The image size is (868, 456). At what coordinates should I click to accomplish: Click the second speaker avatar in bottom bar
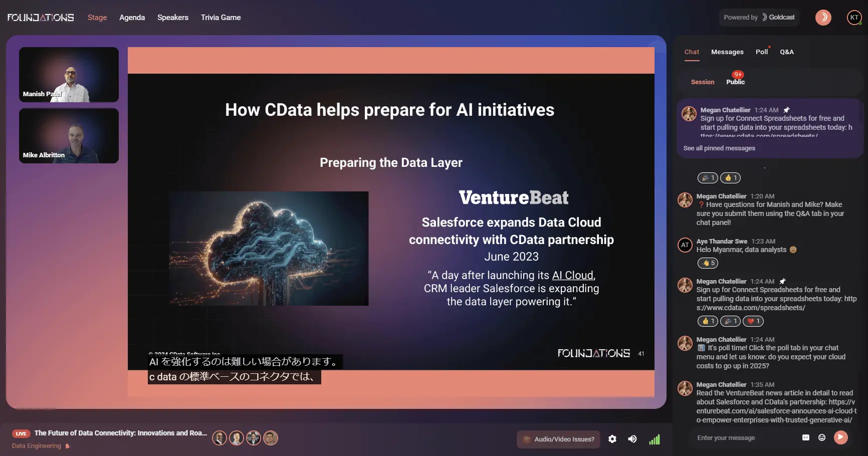tap(237, 438)
